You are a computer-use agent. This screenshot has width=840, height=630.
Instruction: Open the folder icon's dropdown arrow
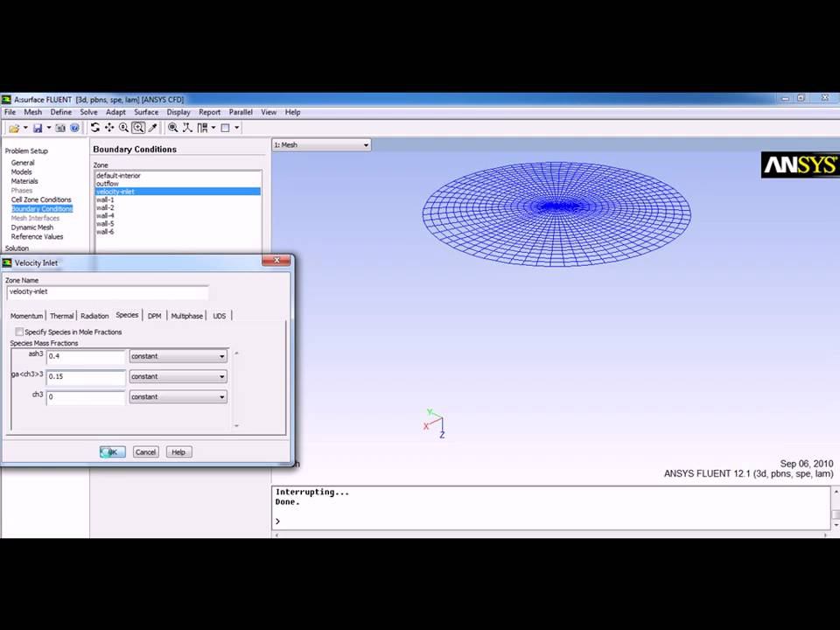(x=25, y=128)
